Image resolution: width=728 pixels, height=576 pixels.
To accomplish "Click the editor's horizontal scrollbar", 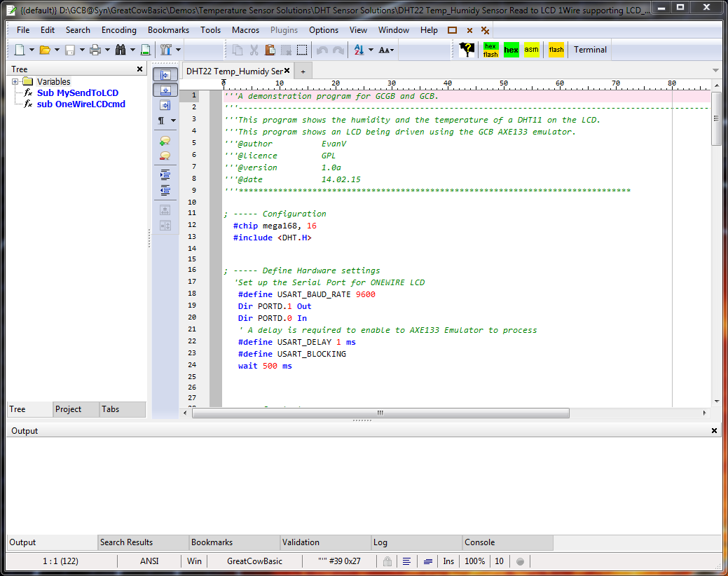I will [x=380, y=413].
